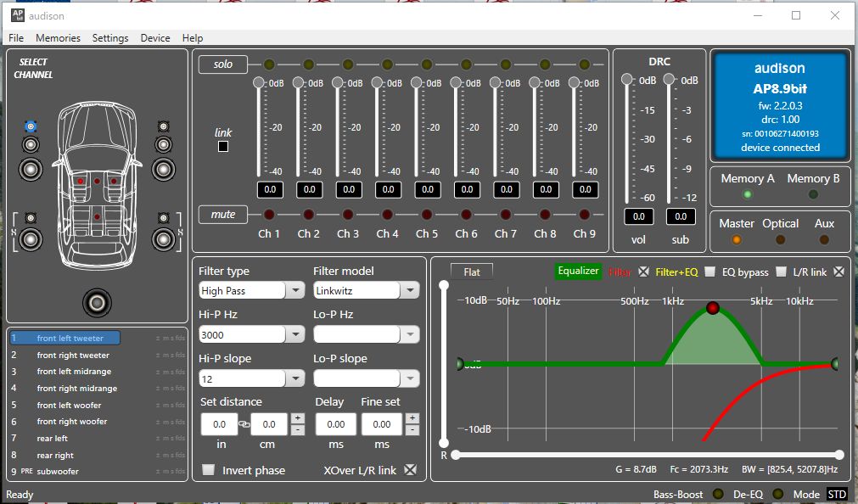
Task: Select the rear left large speaker icon
Action: coord(31,239)
